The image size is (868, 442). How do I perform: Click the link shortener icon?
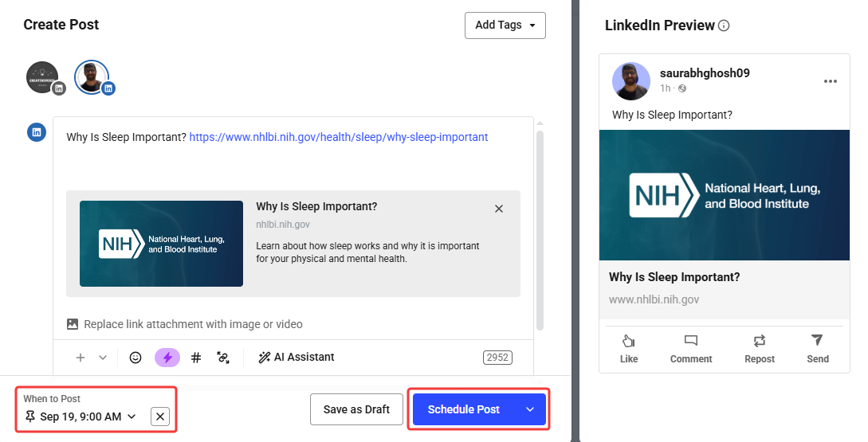click(223, 358)
